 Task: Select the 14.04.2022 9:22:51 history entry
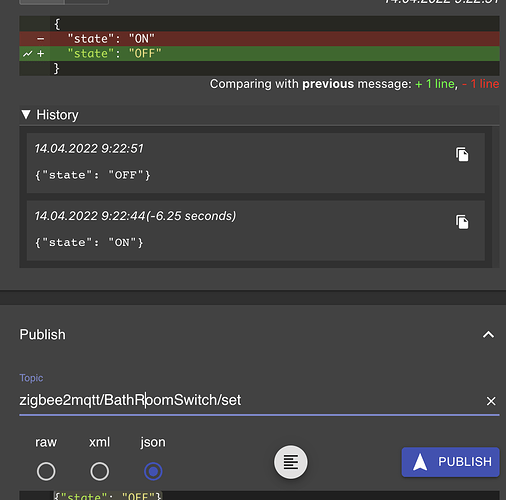pos(256,163)
